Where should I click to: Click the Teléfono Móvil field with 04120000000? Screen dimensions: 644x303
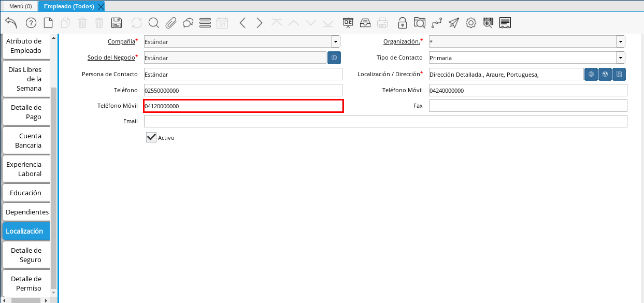click(243, 106)
